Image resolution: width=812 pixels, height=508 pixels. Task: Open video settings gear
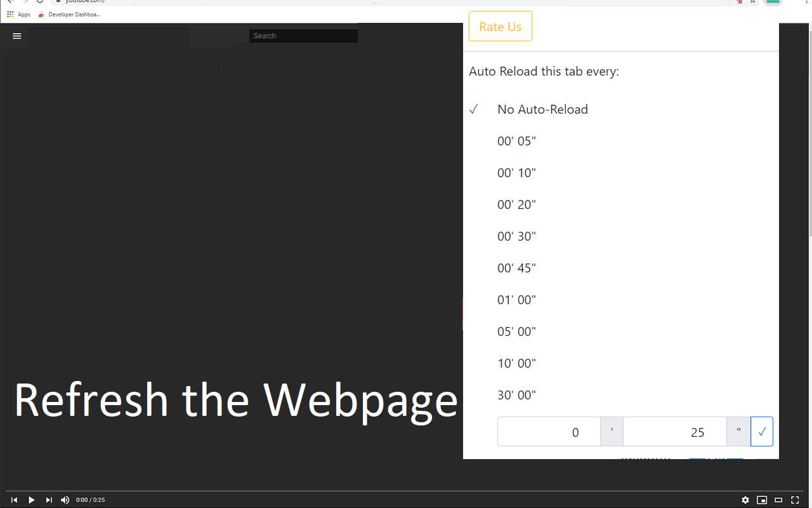pyautogui.click(x=745, y=500)
